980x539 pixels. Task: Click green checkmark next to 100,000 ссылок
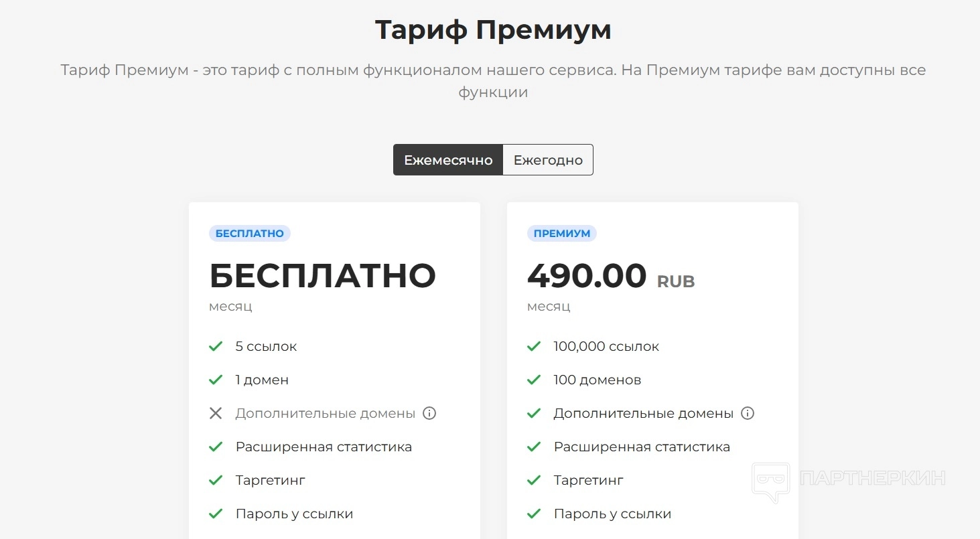coord(534,346)
